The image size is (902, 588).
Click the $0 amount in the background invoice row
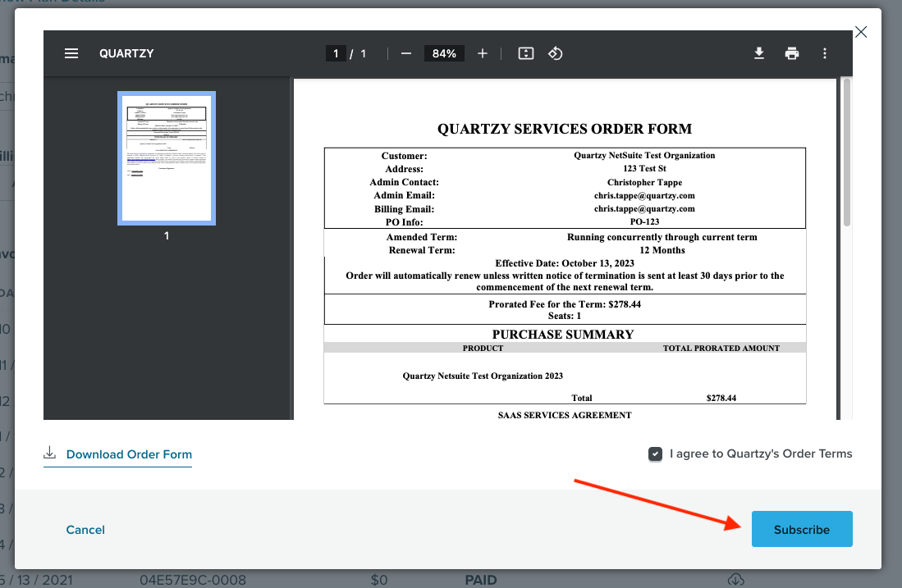pyautogui.click(x=379, y=580)
